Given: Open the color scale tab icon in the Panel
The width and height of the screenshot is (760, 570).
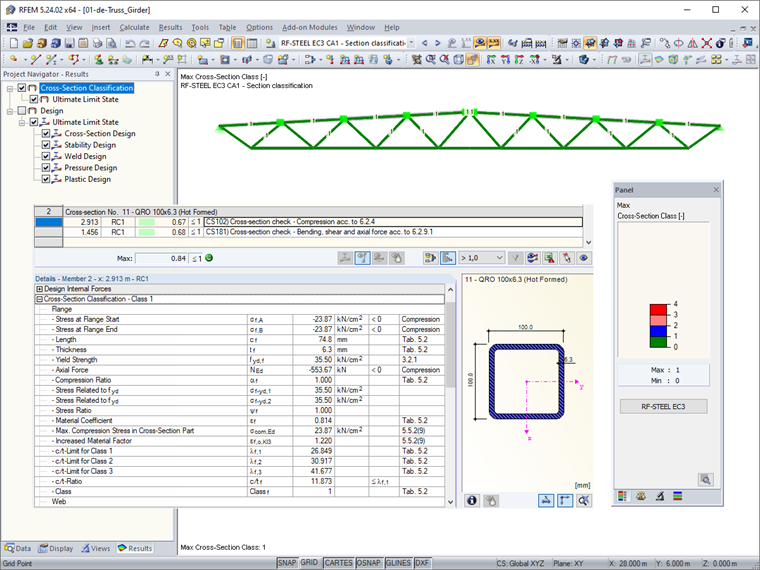Looking at the screenshot, I should pyautogui.click(x=622, y=496).
